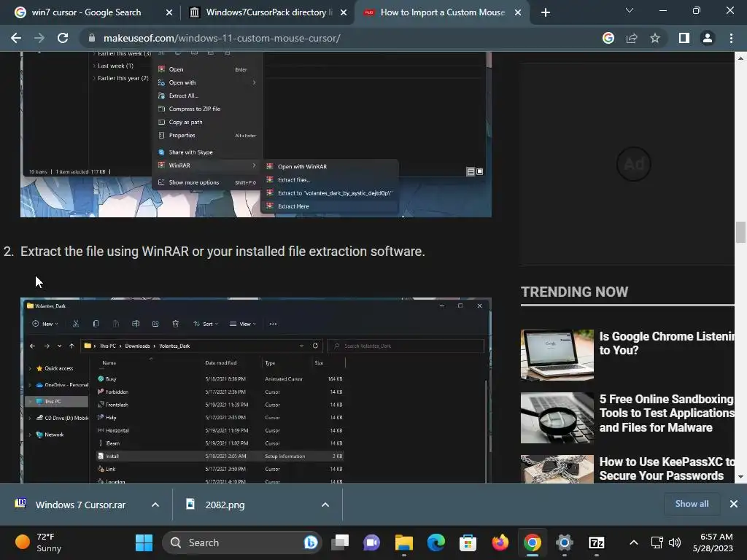Share this page via share icon
747x560 pixels.
[632, 38]
